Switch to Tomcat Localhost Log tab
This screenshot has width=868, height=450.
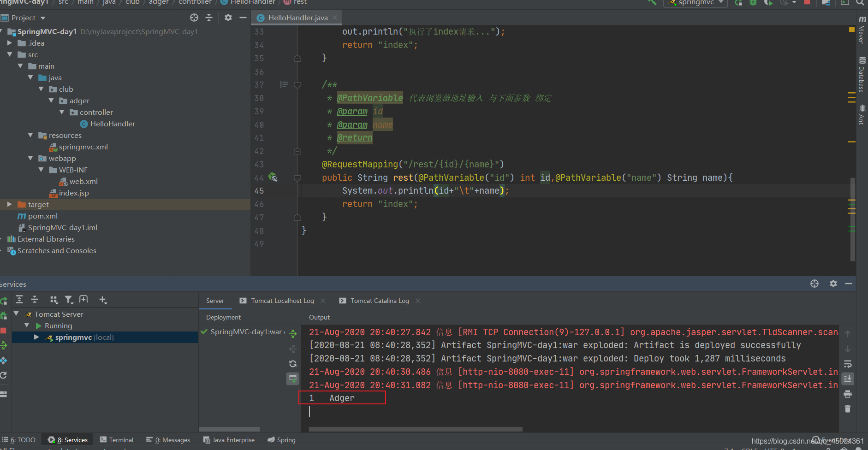click(x=282, y=301)
